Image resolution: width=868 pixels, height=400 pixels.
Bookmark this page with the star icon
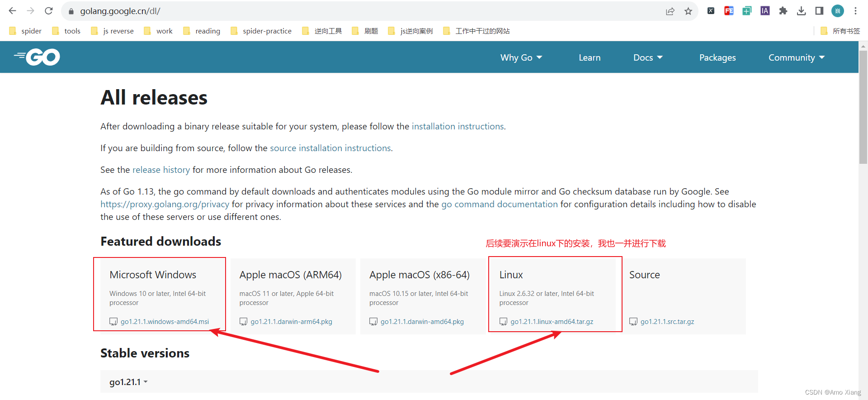[688, 11]
